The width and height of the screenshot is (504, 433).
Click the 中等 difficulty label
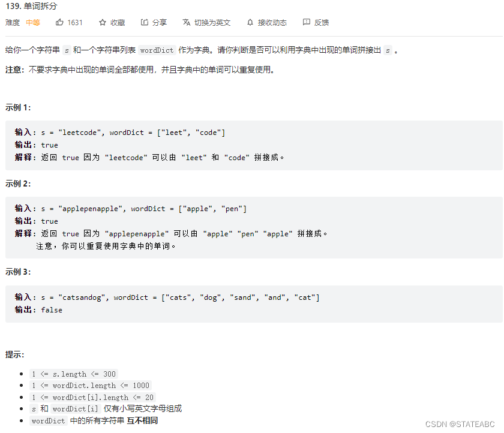33,22
